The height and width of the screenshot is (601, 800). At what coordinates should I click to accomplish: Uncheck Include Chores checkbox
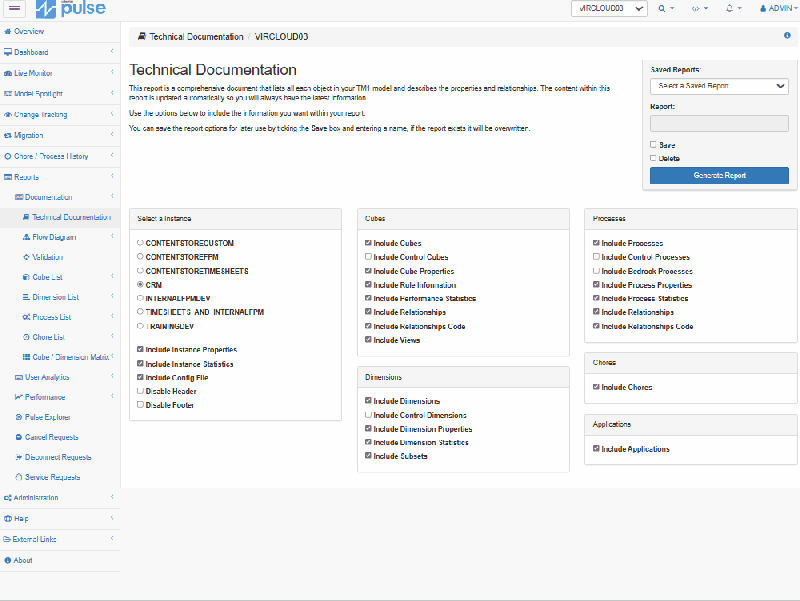(x=596, y=387)
